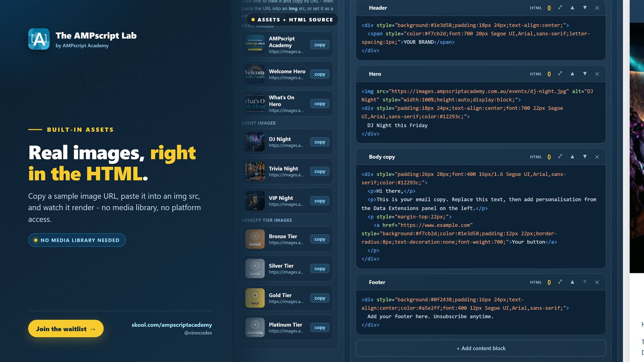Copy the Welcome Hero image URL
Screen dimensions: 644x362
(320, 74)
